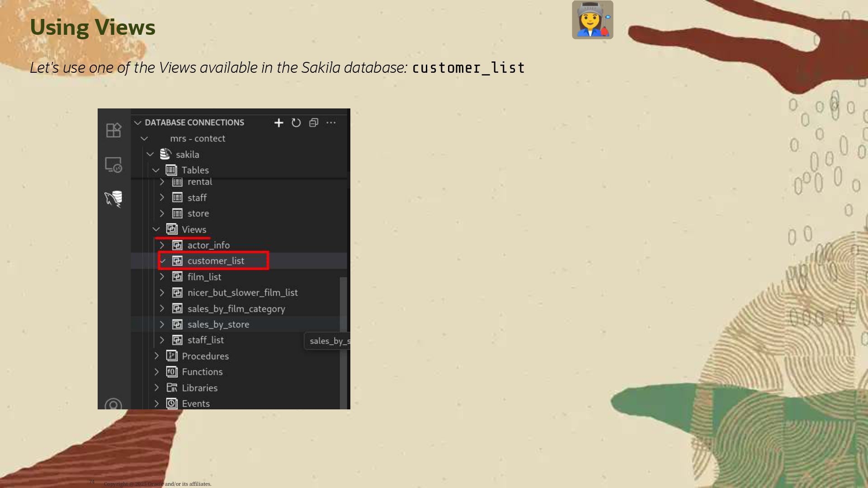
Task: Collapse the sakila schema node
Action: click(150, 155)
